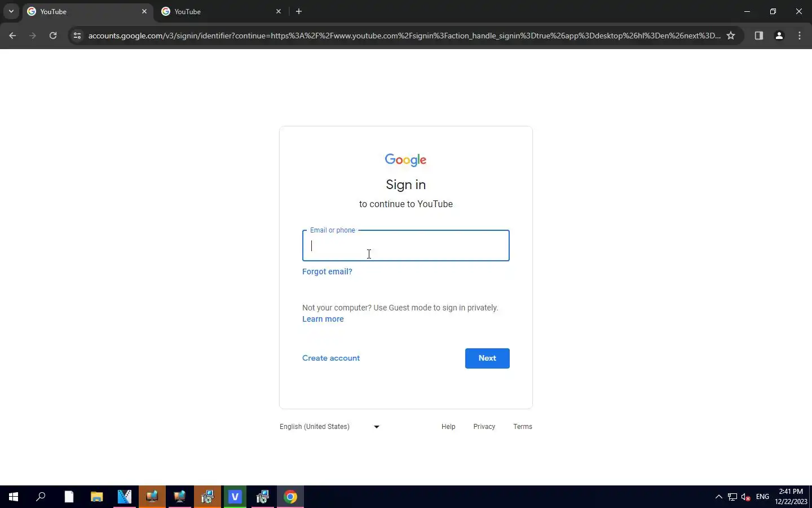Open site information icon in address bar
Viewport: 812px width, 508px height.
[x=77, y=36]
